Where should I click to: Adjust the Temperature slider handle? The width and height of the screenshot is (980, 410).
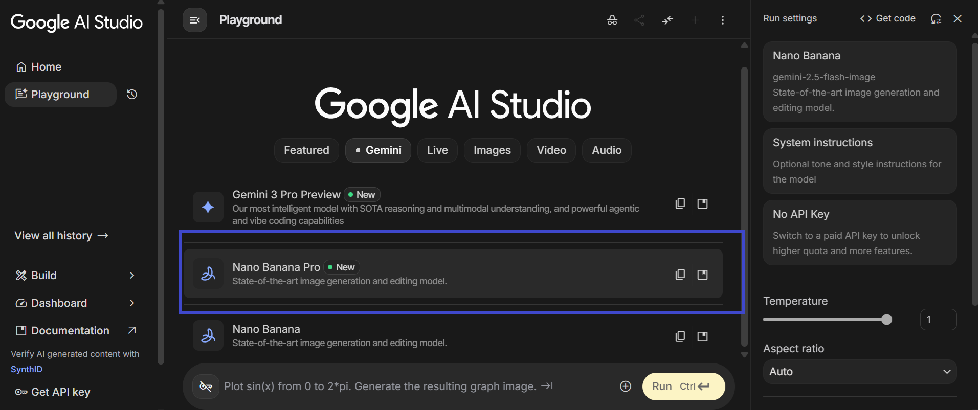[x=886, y=320]
